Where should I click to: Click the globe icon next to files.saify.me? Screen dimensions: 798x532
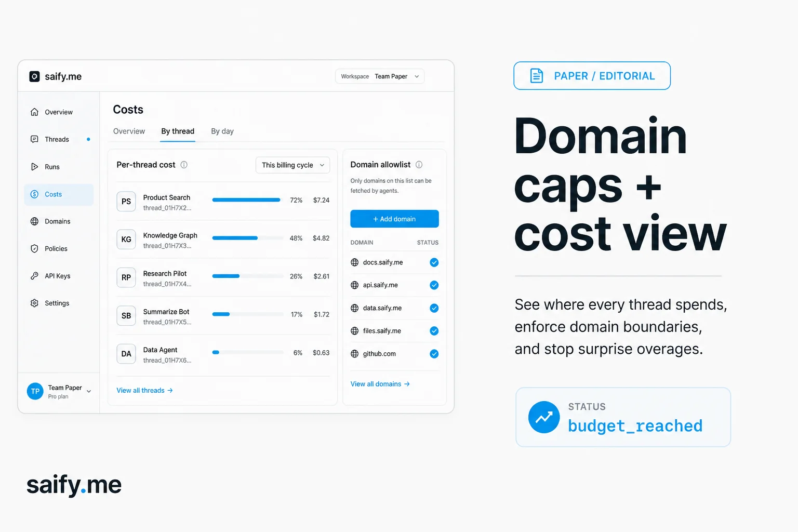point(355,331)
